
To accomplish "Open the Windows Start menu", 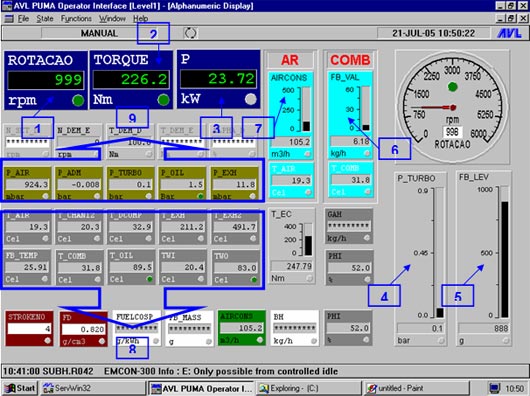I will [x=20, y=388].
